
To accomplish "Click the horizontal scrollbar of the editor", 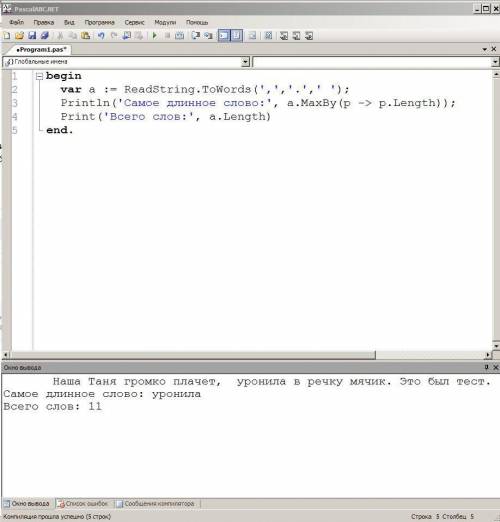I will tap(190, 355).
